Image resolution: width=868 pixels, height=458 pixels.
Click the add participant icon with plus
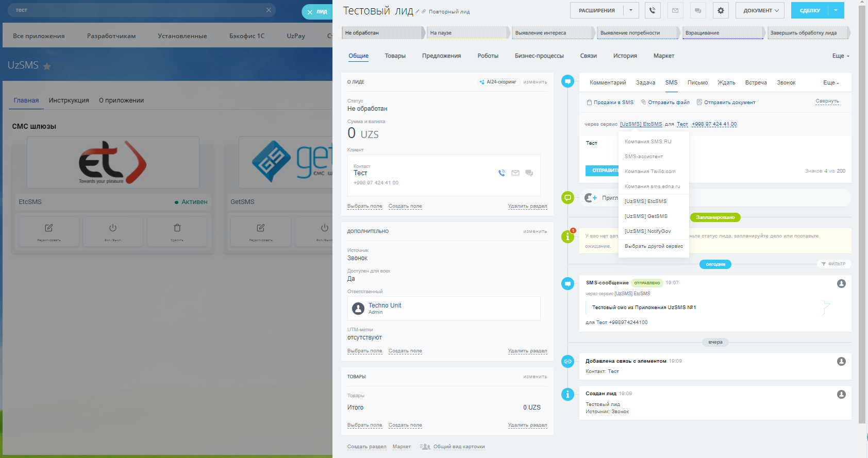[x=591, y=198]
